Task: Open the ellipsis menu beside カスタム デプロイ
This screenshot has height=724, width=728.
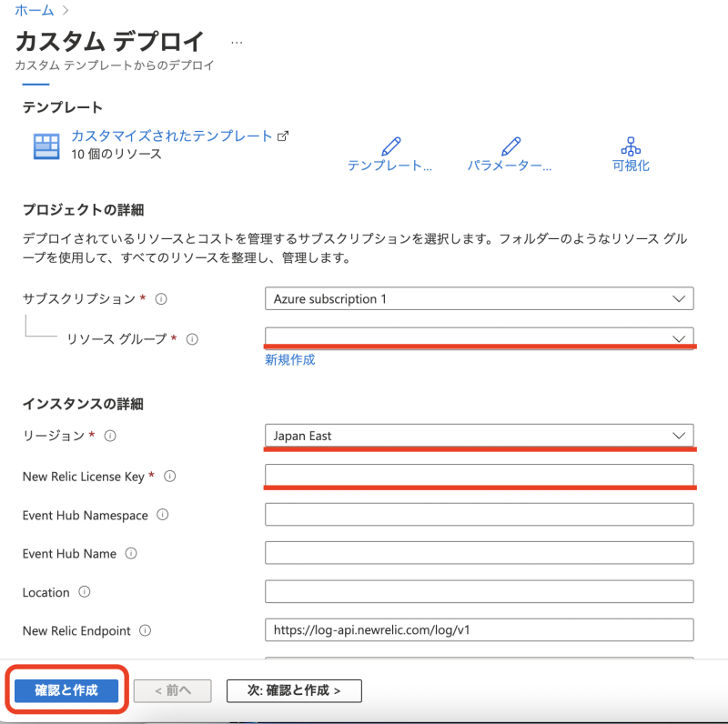Action: tap(236, 41)
